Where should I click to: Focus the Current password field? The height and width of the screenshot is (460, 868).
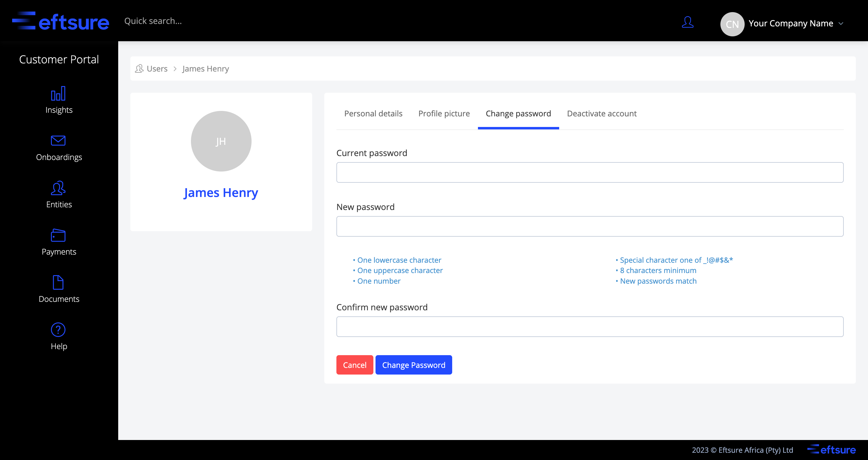pyautogui.click(x=590, y=172)
